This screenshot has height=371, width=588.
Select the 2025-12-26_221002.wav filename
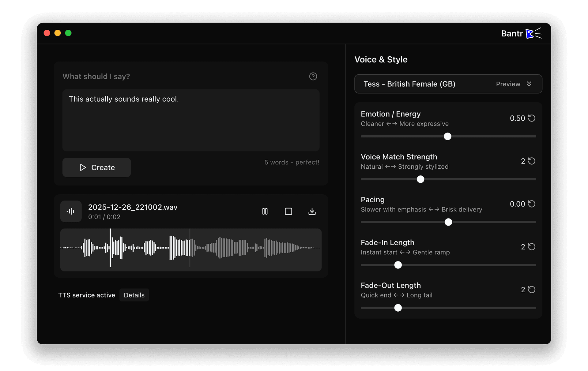(x=133, y=207)
